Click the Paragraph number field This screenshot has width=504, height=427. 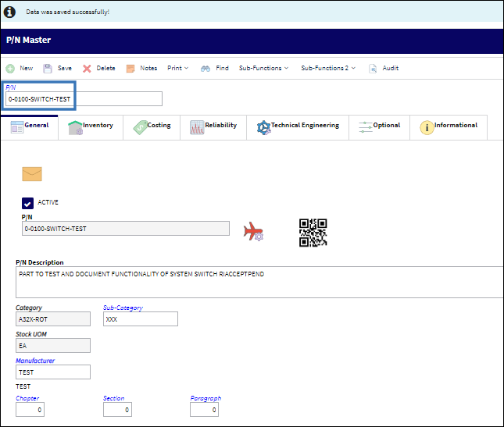pyautogui.click(x=204, y=410)
